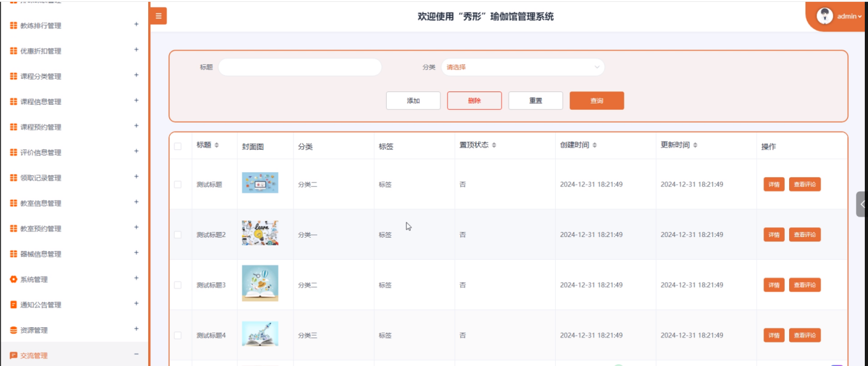
Task: Click 分类三 cell in 测试标题4 row
Action: pyautogui.click(x=308, y=335)
